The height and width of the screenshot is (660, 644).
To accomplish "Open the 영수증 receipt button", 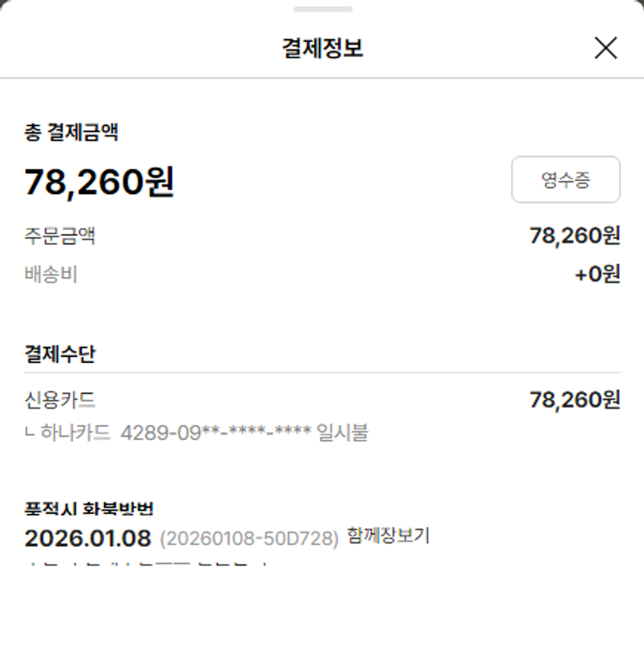I will pos(565,179).
